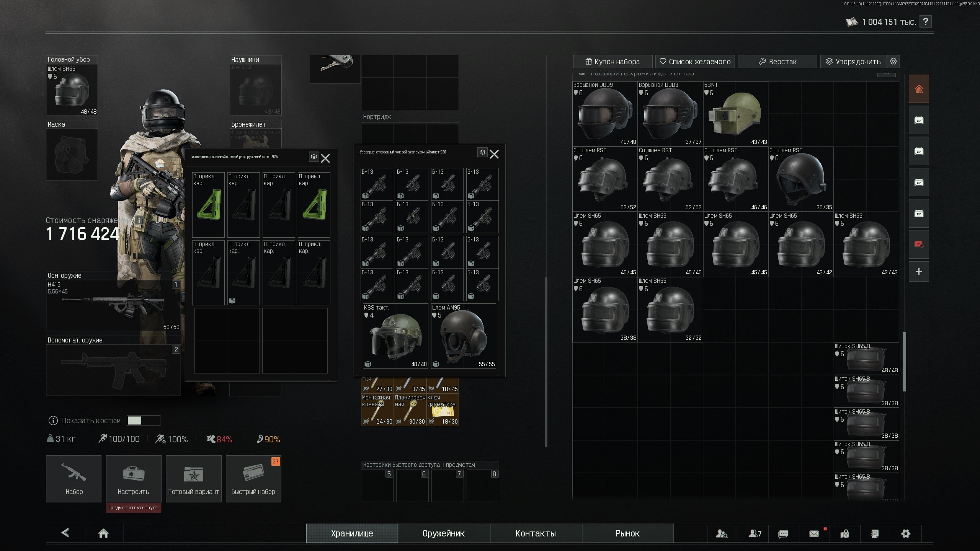Select the orange home storage sidebar icon
Image resolution: width=980 pixels, height=551 pixels.
click(x=919, y=89)
